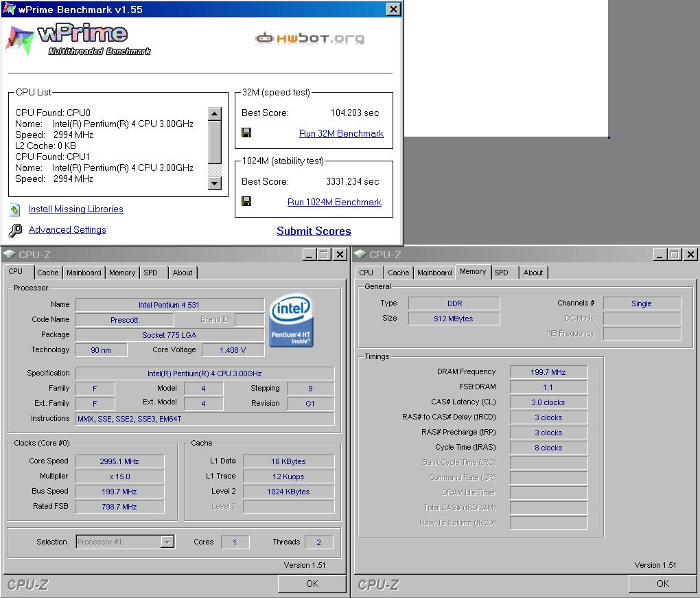Switch to Cache tab in right CPU-Z
Screen dimensions: 700x598
tap(398, 273)
